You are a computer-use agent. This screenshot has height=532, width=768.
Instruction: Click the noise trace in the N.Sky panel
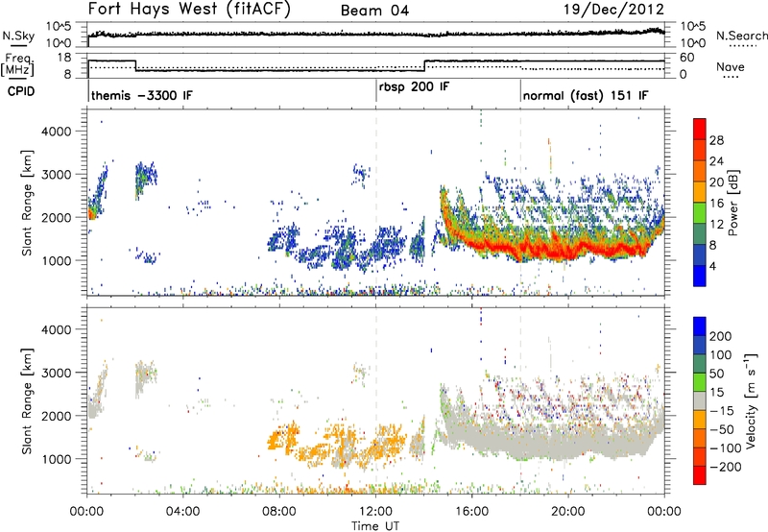375,35
